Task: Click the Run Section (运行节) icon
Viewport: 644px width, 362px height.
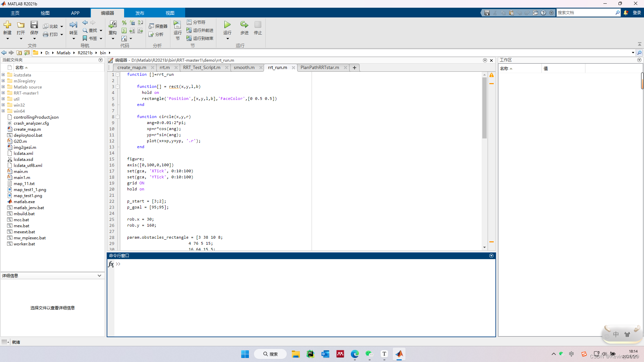Action: 177,25
